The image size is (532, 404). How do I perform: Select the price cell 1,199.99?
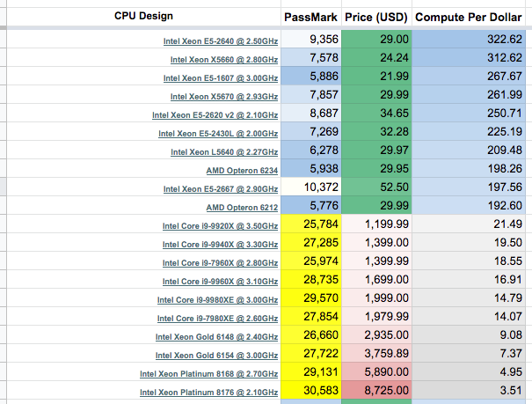coord(376,224)
